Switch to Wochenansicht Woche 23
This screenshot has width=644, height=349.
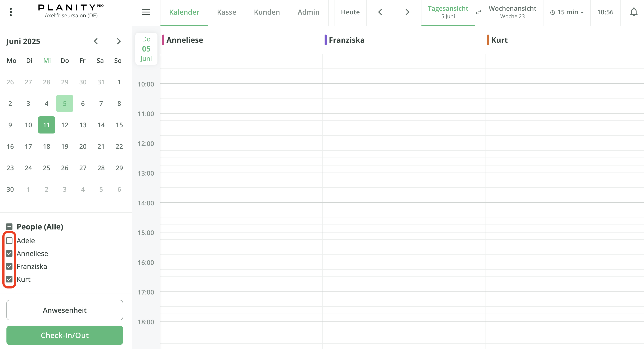pyautogui.click(x=512, y=12)
